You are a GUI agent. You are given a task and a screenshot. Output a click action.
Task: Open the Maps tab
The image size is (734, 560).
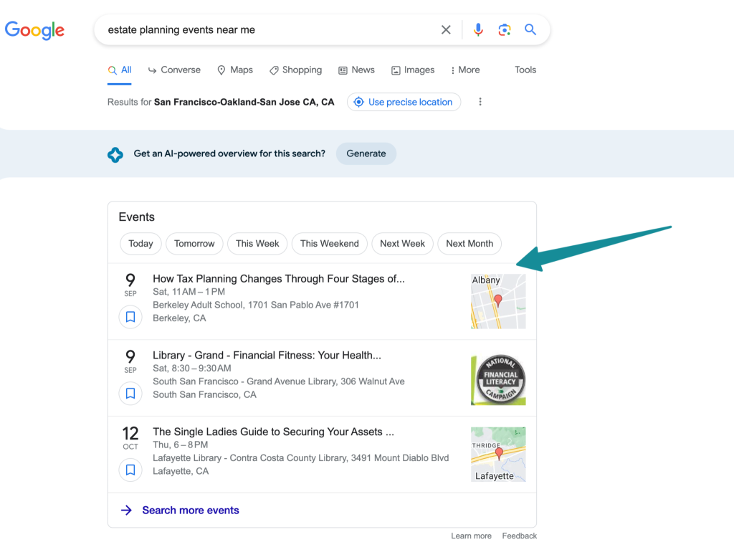[x=235, y=70]
